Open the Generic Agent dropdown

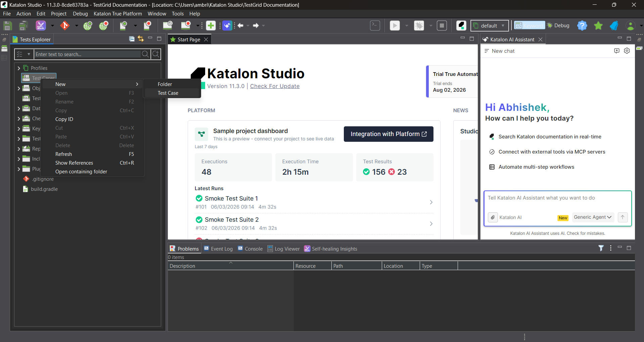coord(593,217)
